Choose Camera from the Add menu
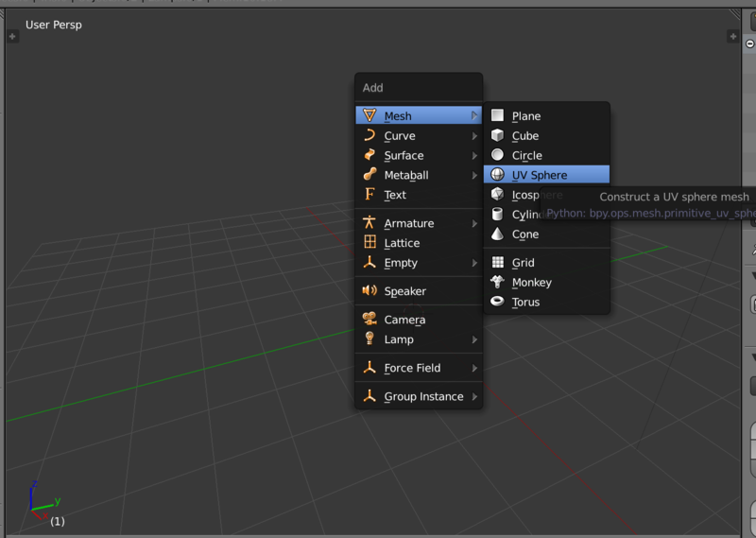756x538 pixels. click(x=419, y=320)
